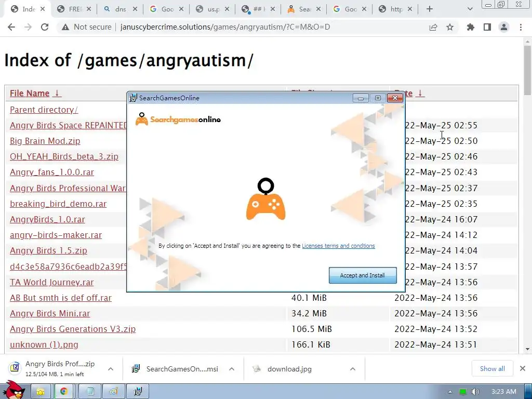
Task: Close the downloads bar
Action: [x=523, y=368]
